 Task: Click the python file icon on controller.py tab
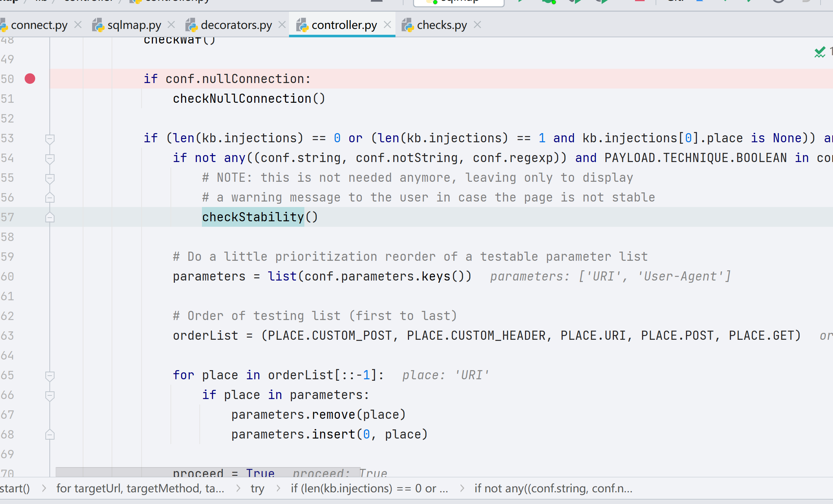[302, 25]
